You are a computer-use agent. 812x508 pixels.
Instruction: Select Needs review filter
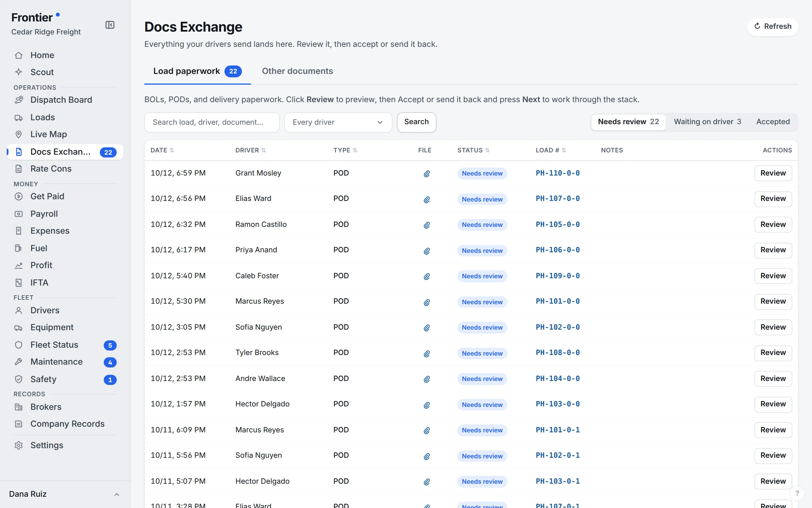628,122
